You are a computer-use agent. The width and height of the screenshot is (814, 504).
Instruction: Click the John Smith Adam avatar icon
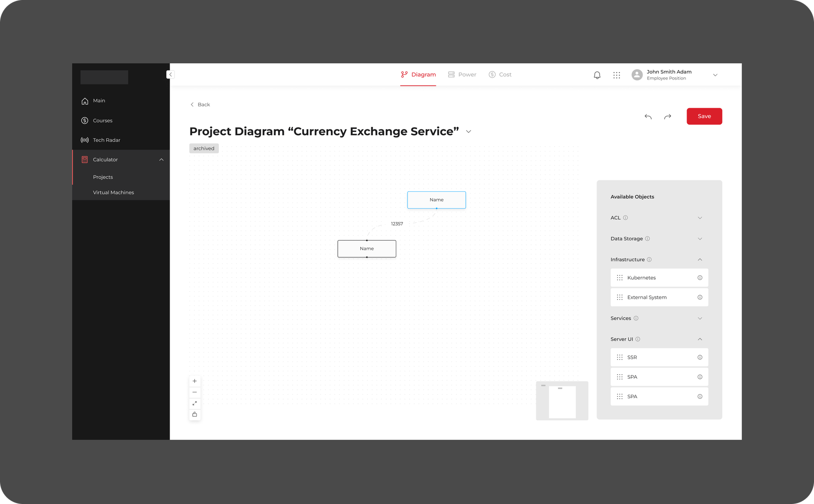point(637,75)
